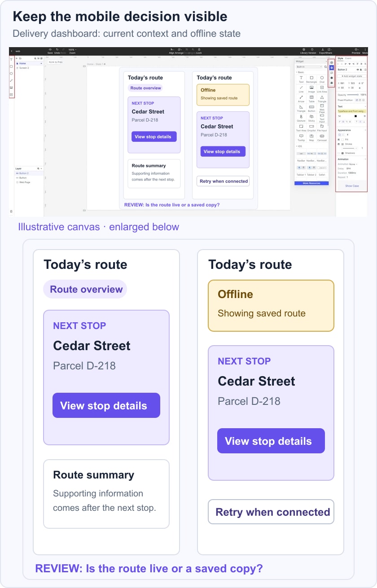Pick the Oval widget in the Widget panel
Screen dimensions: 377x588
(x=322, y=79)
